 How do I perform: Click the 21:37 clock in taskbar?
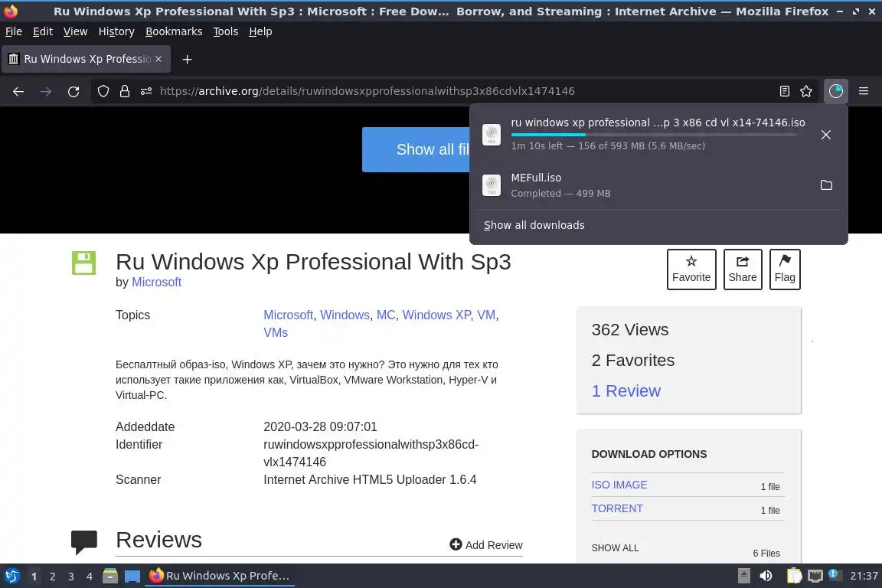pos(864,577)
